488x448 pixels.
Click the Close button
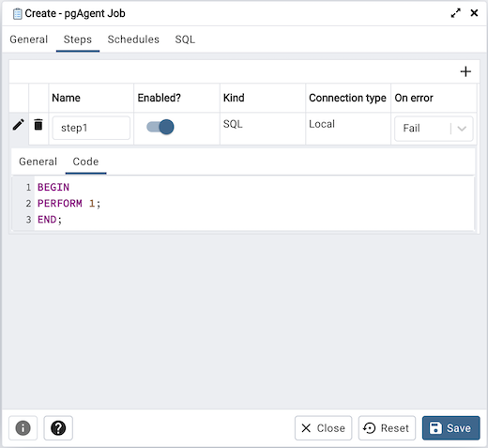click(x=323, y=427)
